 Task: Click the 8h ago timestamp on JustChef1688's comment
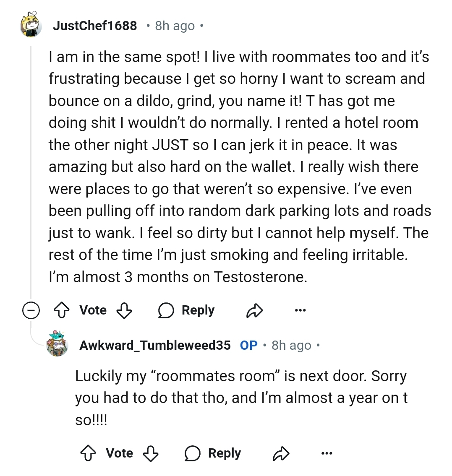pos(175,26)
